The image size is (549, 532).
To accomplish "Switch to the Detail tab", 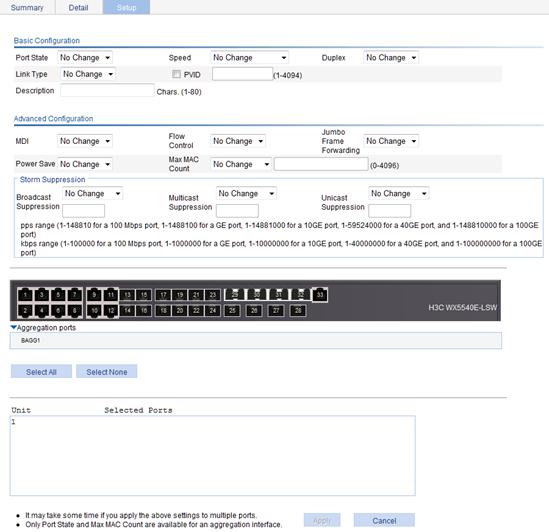I will click(x=78, y=7).
